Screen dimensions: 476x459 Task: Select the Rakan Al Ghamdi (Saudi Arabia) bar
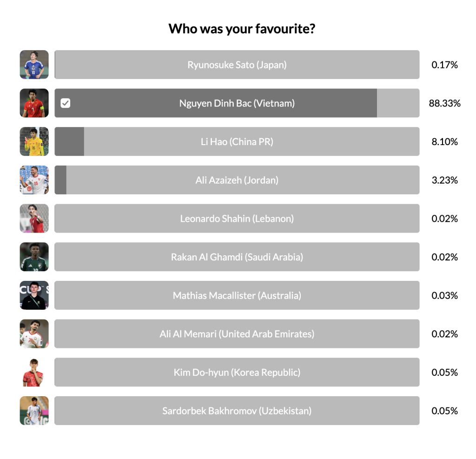[237, 257]
